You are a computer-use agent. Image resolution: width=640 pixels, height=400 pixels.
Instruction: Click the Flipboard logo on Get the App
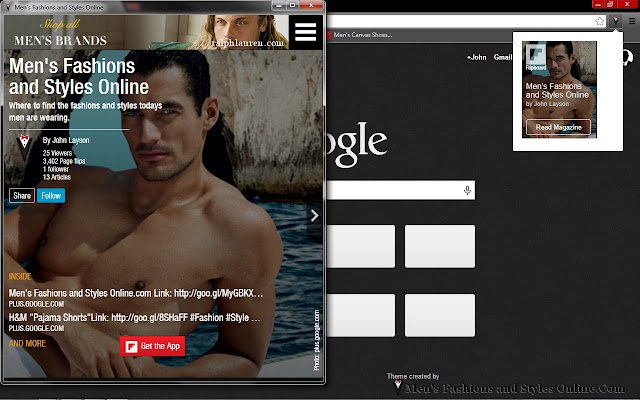pos(131,347)
